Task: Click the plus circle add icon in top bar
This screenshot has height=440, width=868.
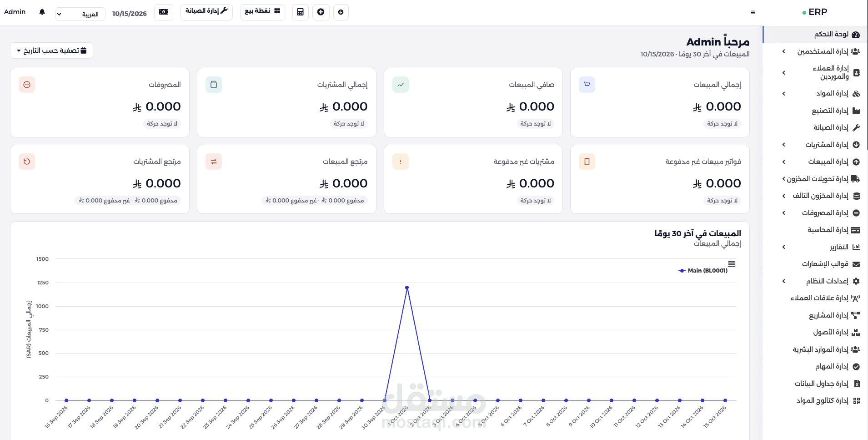Action: point(321,12)
